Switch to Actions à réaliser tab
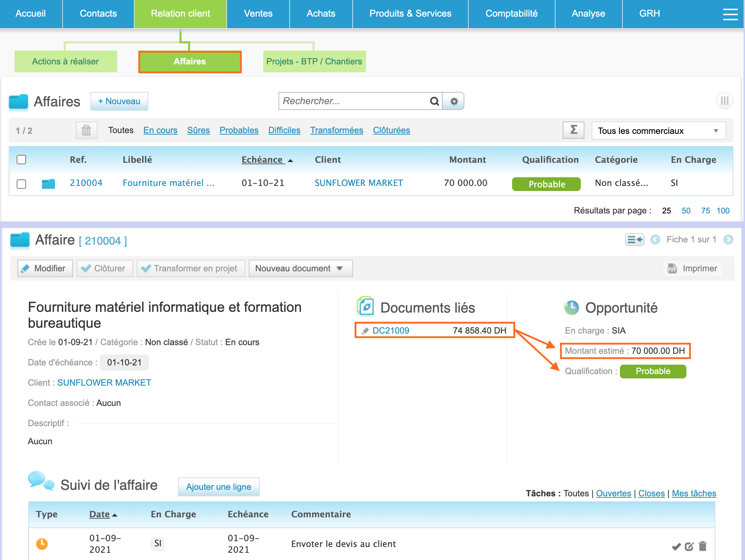The image size is (745, 560). pyautogui.click(x=65, y=61)
